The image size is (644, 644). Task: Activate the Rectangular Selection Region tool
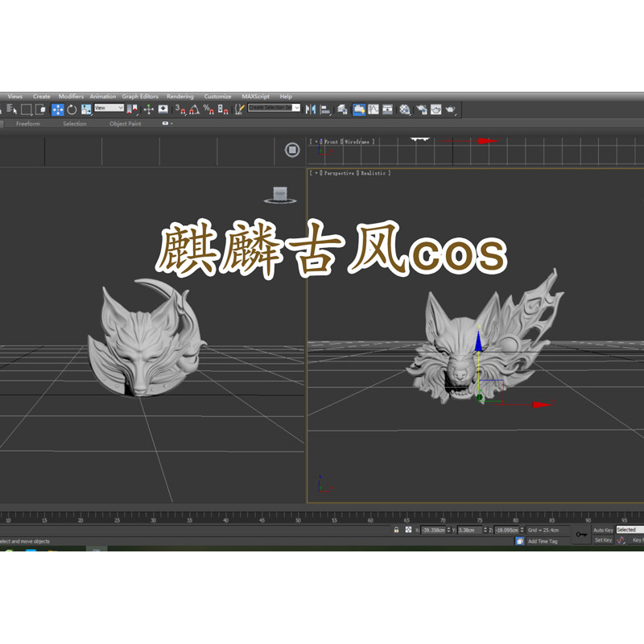[x=27, y=109]
